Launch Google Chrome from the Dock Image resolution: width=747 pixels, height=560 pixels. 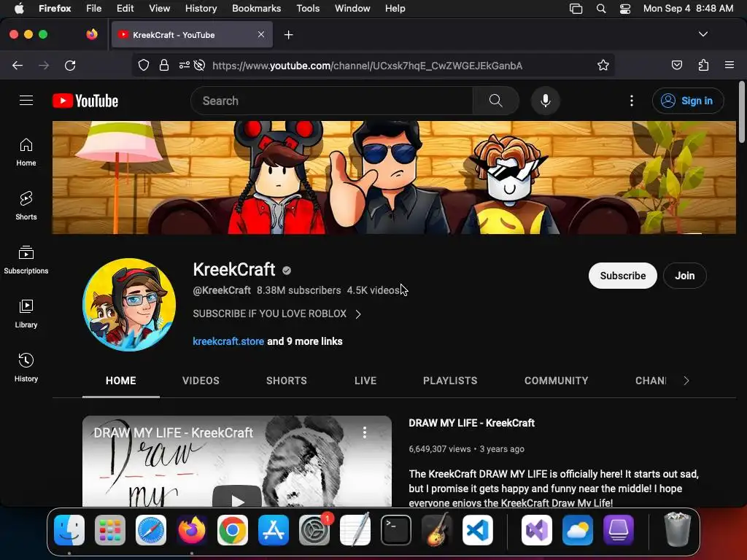coord(233,530)
